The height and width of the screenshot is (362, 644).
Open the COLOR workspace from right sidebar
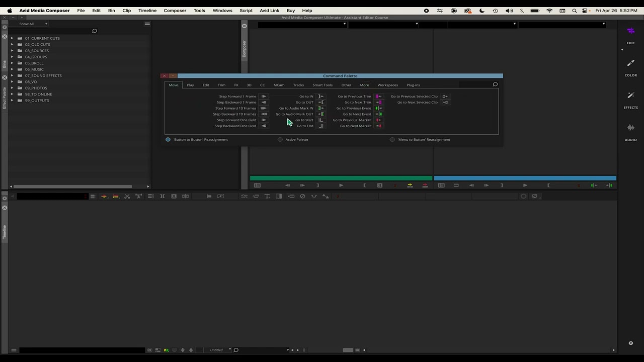point(630,68)
